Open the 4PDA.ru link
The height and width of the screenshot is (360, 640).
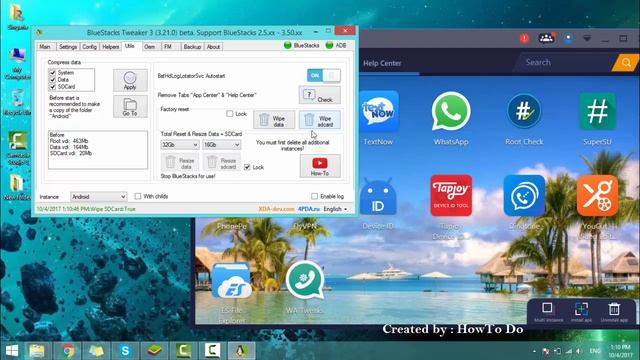[x=309, y=209]
